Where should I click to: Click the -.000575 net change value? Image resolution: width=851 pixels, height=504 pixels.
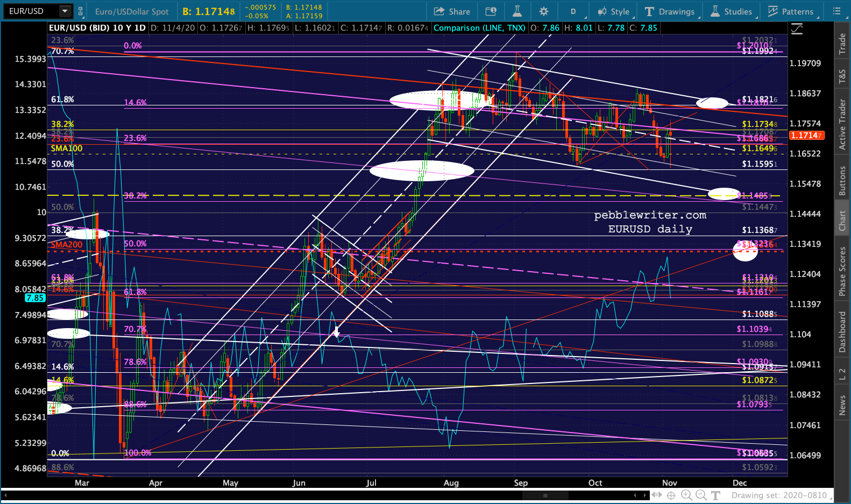point(260,8)
